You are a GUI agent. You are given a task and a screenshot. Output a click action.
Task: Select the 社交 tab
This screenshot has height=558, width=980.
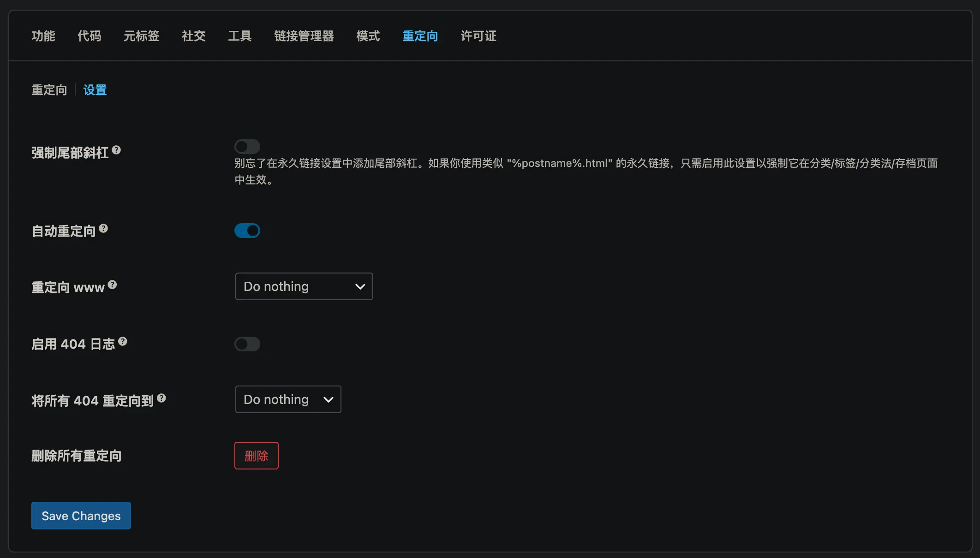(194, 36)
